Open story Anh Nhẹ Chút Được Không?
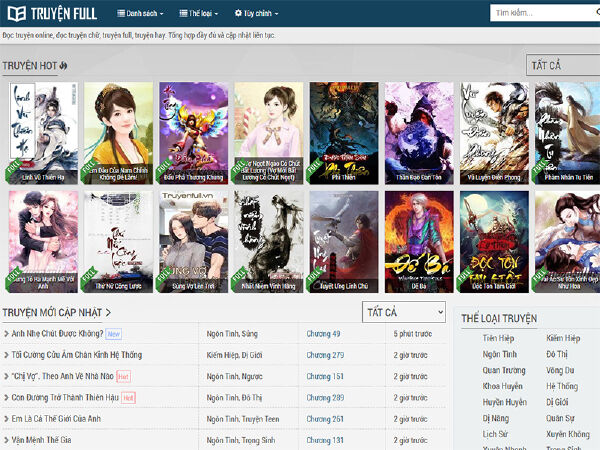This screenshot has width=600, height=450. pos(57,334)
